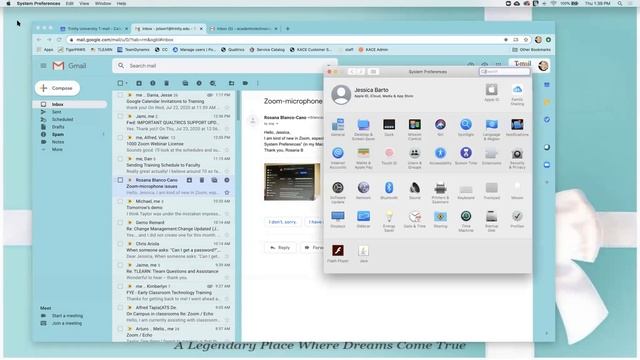
Task: Open Siri preferences icon
Action: 440,124
